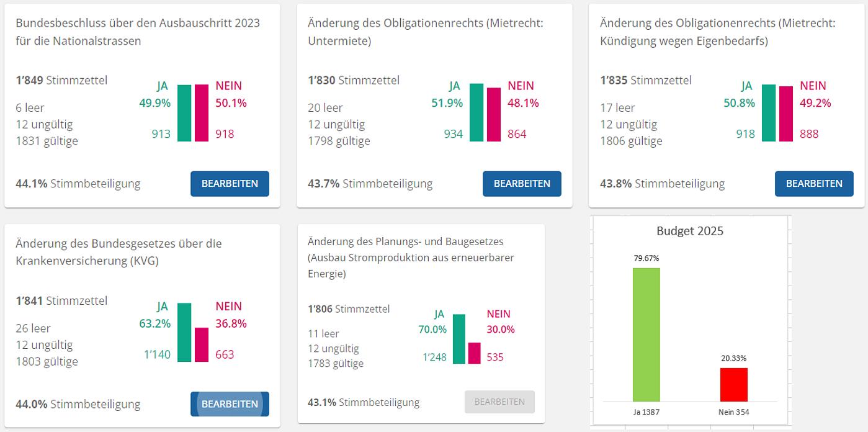
Task: Click the green JA bar in Baugesetz card
Action: (x=459, y=339)
